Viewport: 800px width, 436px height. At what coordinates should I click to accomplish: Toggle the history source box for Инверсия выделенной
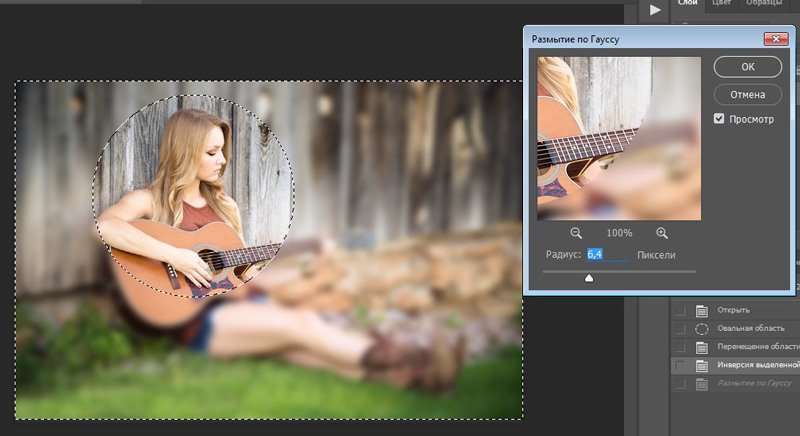point(680,366)
